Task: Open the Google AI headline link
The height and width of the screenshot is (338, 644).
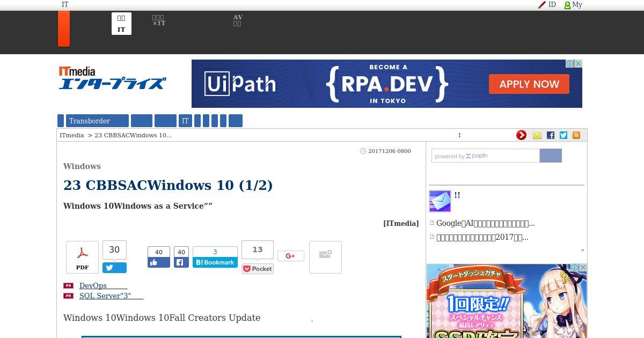Action: (x=485, y=223)
